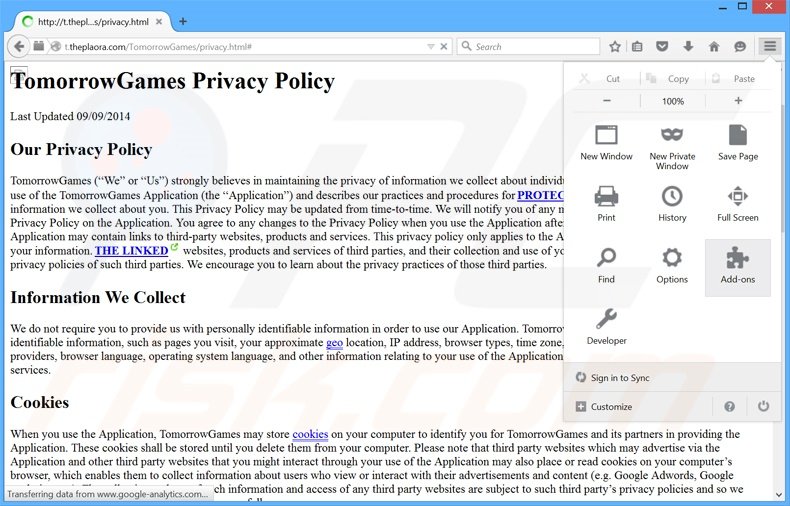Click the Save Page icon

[x=737, y=144]
